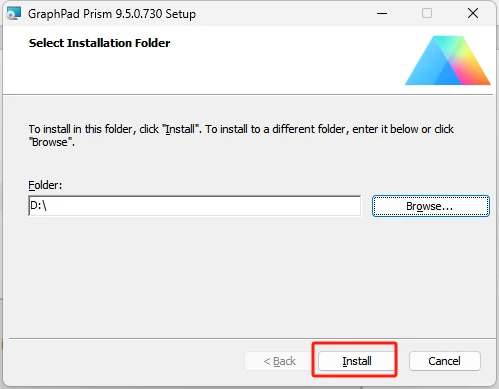Click the D:\ text in the folder box

(38, 205)
